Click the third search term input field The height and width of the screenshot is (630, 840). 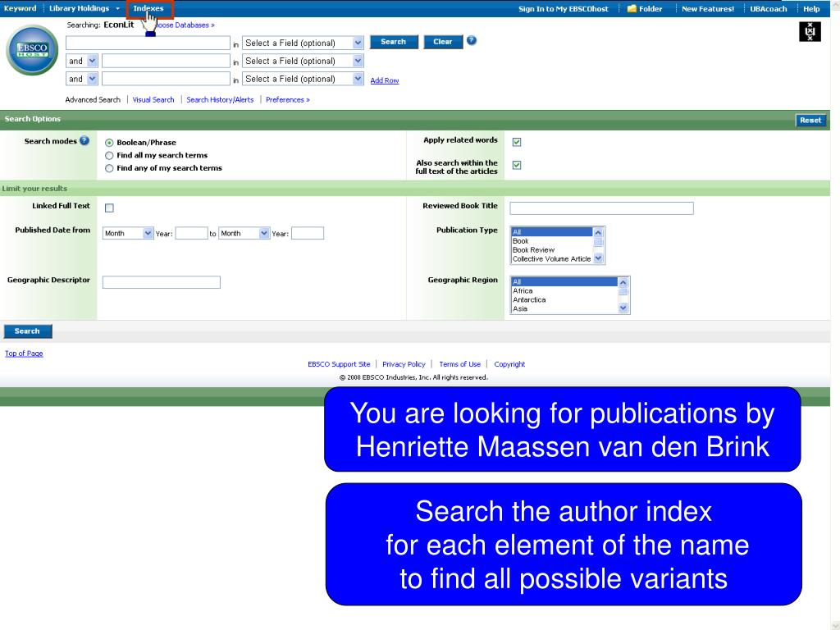pyautogui.click(x=166, y=79)
